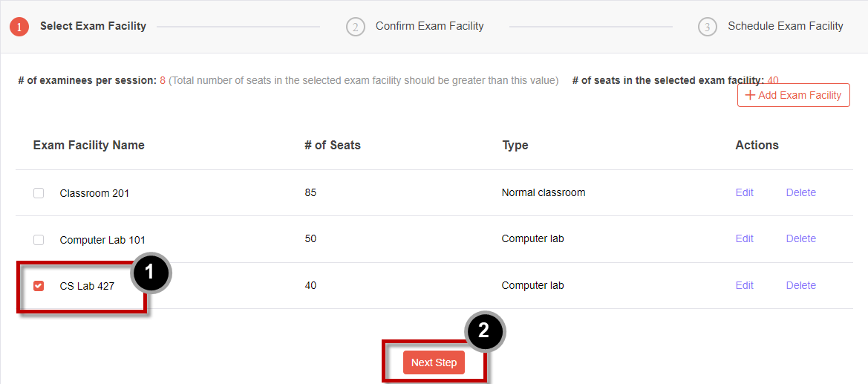Image resolution: width=868 pixels, height=384 pixels.
Task: Click the plus icon on Add Exam Facility
Action: (750, 95)
